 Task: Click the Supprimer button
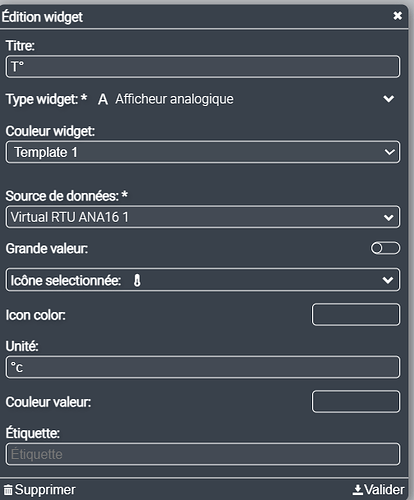coord(40,490)
